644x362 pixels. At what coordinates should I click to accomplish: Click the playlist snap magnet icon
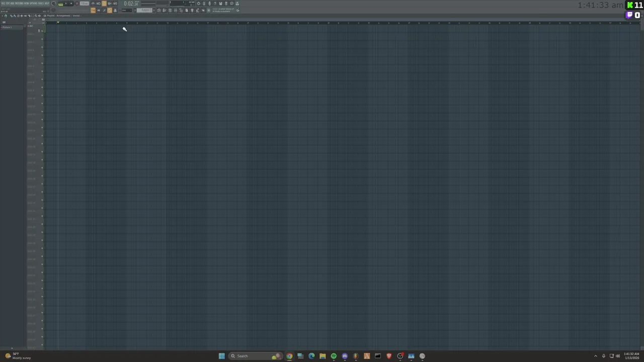6,16
